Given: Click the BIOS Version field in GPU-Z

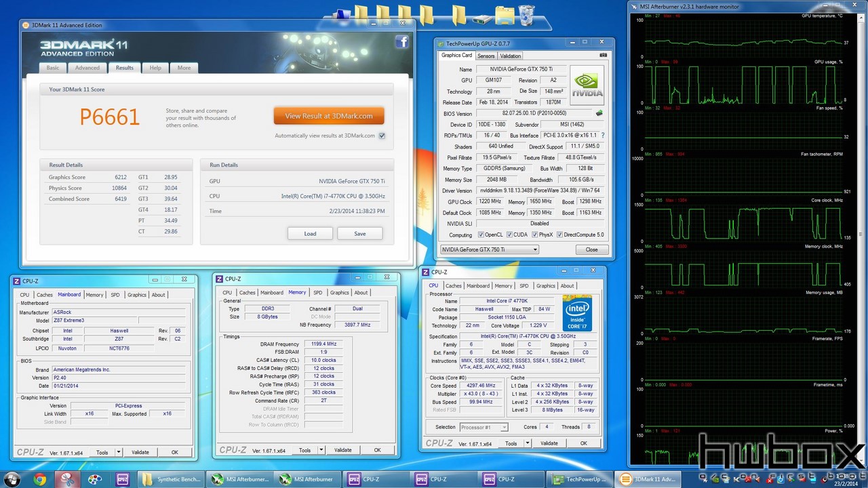Looking at the screenshot, I should click(x=534, y=113).
